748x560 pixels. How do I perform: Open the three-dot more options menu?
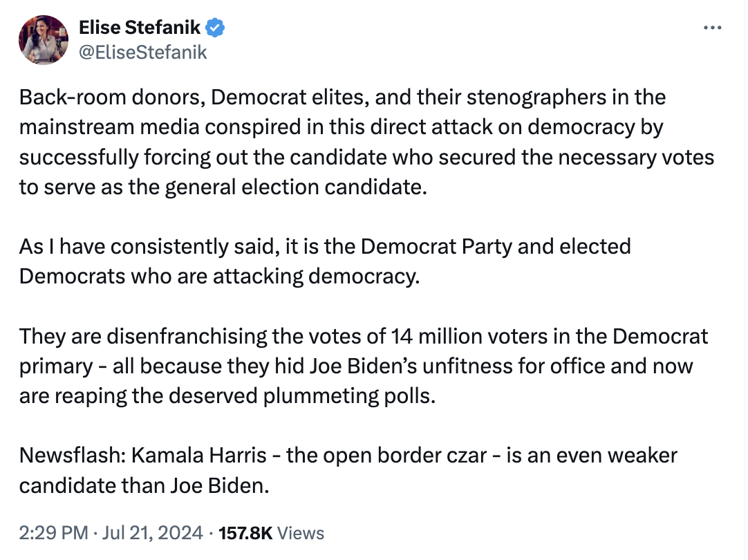tap(712, 28)
